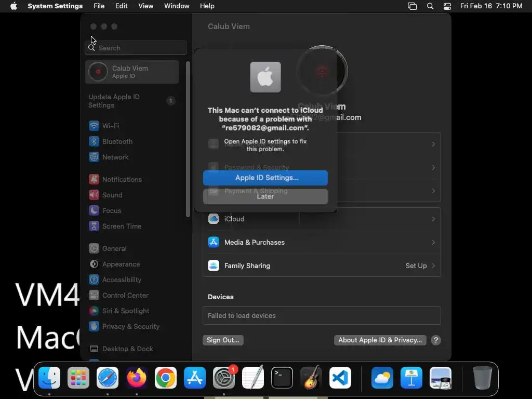The image size is (532, 399).
Task: Open Keynote from the Dock
Action: [x=411, y=378]
